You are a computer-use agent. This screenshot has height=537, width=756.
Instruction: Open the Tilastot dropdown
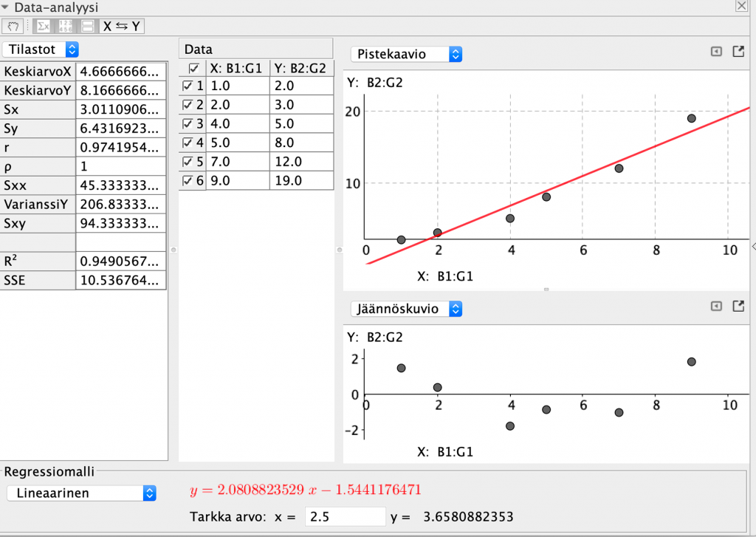41,49
